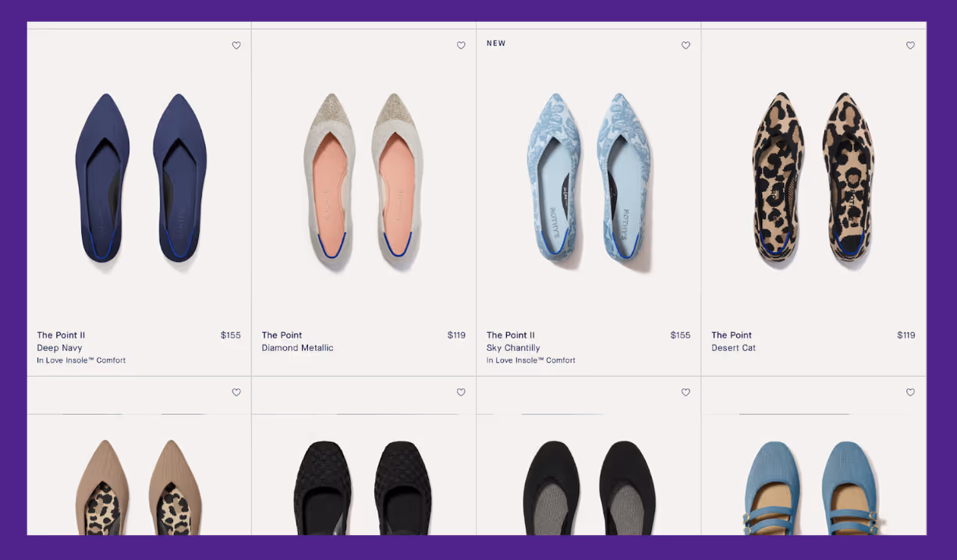Open the Diamond Metallic shoe image
Screen dimensions: 957x560
363,181
